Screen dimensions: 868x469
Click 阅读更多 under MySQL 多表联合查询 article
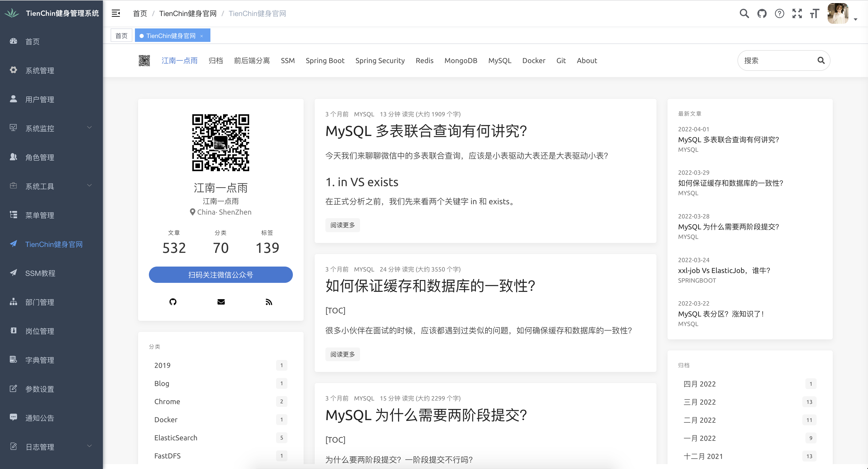tap(342, 225)
